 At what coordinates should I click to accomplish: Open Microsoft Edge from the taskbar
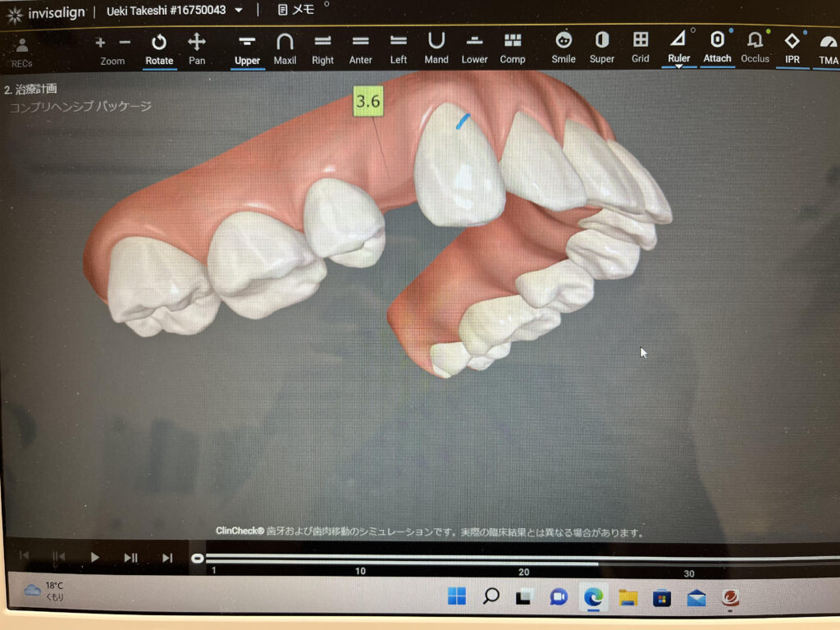pos(593,596)
